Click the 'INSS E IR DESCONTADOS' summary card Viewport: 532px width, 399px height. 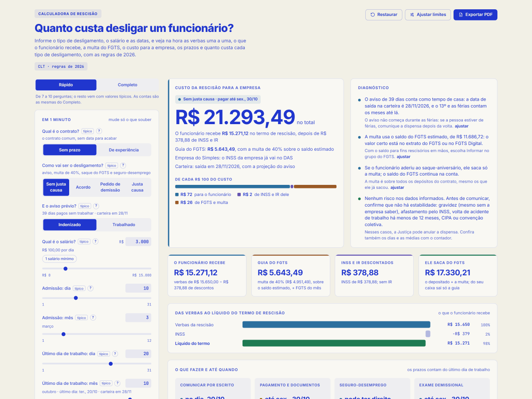tap(374, 275)
